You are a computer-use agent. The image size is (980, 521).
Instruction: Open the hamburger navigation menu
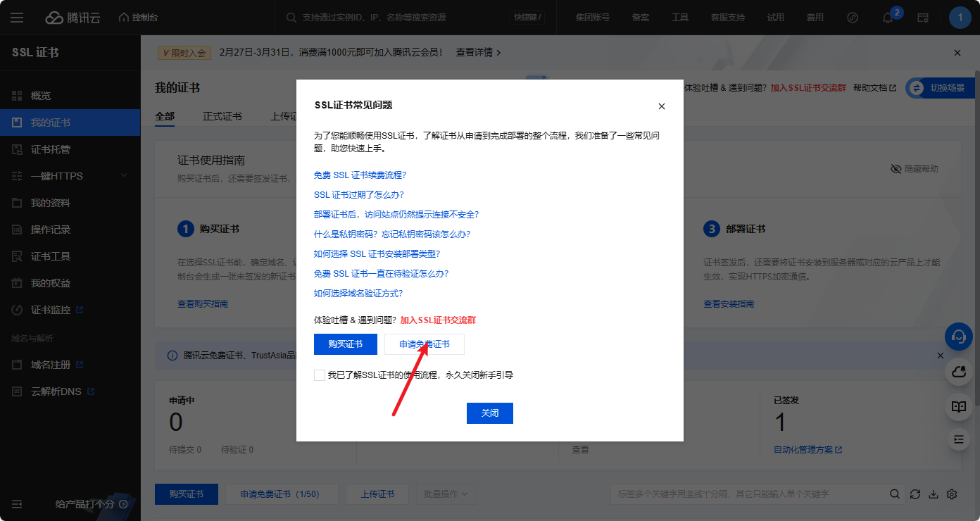(x=17, y=18)
